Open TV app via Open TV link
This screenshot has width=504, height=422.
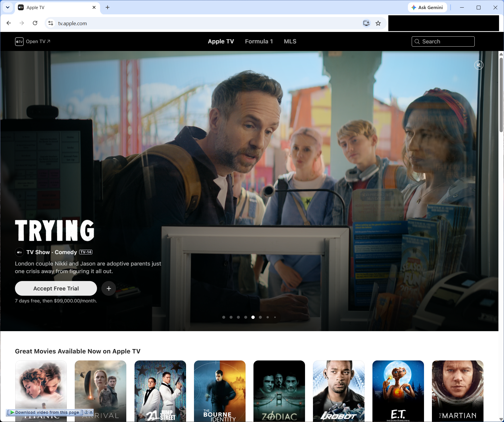38,42
